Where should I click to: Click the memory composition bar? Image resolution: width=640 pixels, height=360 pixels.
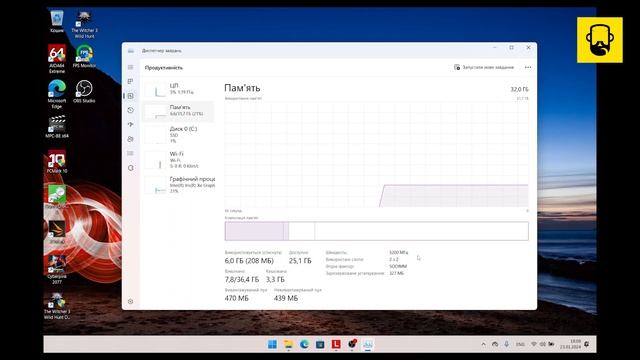[x=376, y=231]
